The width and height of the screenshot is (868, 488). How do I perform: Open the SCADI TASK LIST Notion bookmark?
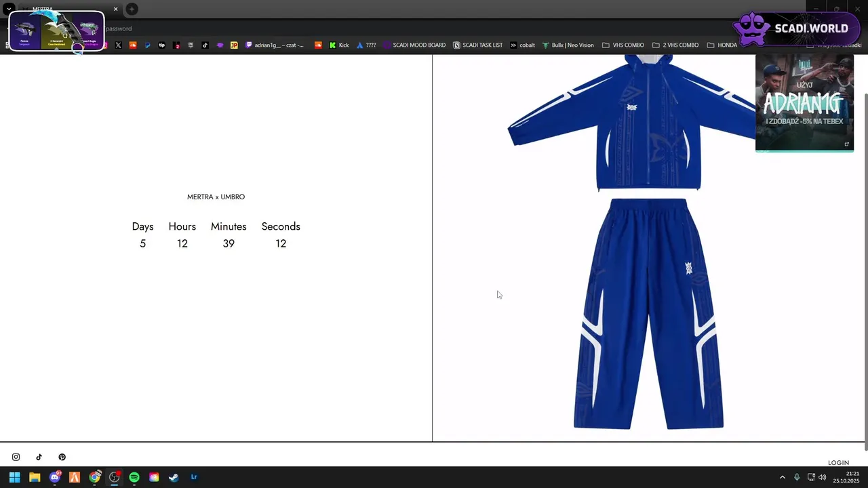point(478,45)
